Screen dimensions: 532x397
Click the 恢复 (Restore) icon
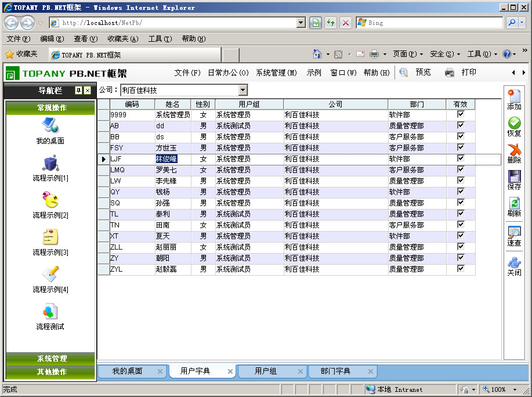point(514,124)
